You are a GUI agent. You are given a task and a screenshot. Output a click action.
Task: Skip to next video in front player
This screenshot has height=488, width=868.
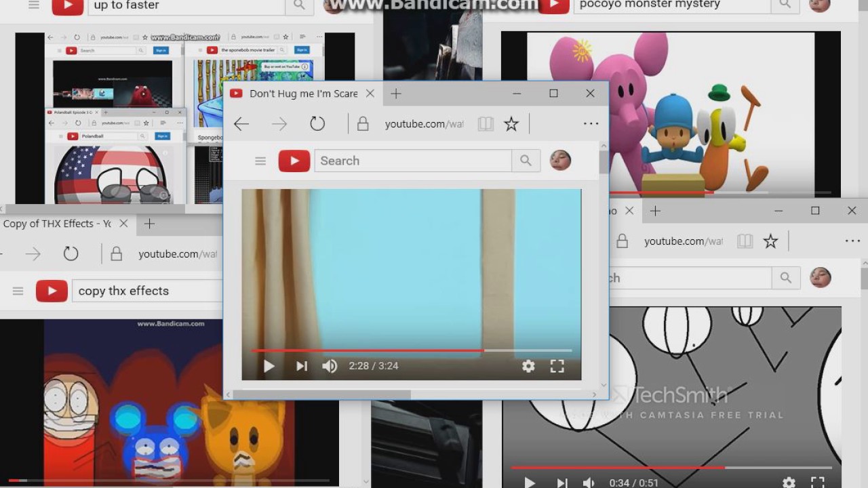(302, 366)
